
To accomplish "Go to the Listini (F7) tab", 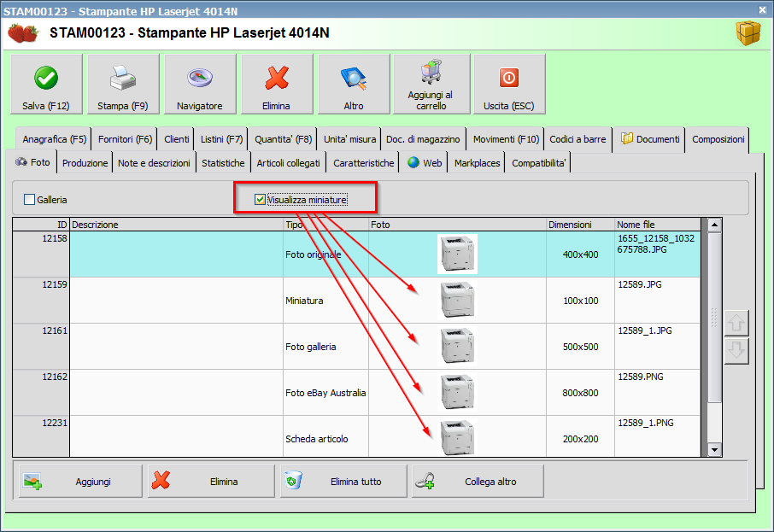I will pyautogui.click(x=221, y=139).
